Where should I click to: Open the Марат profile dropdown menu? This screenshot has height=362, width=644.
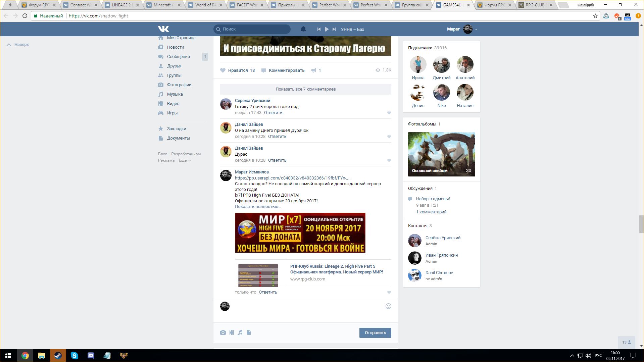pyautogui.click(x=462, y=29)
